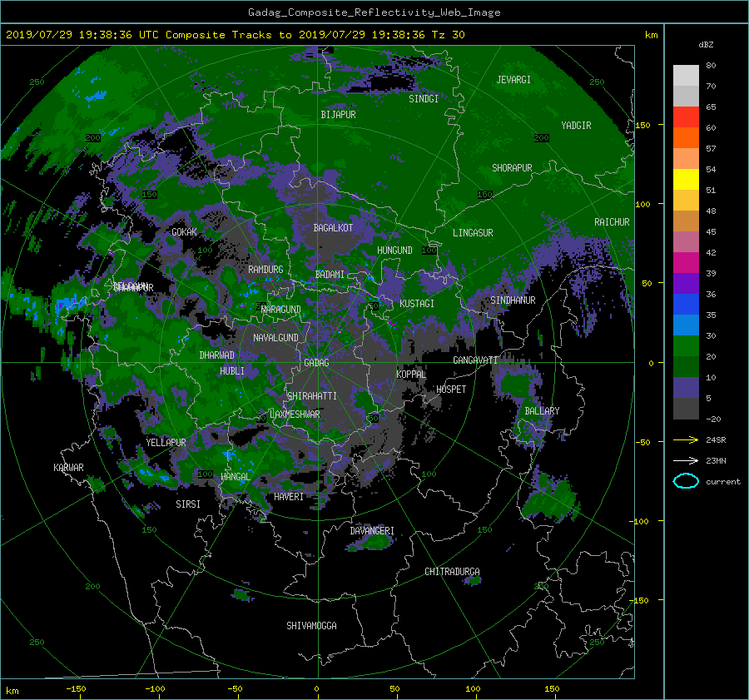The height and width of the screenshot is (700, 749).
Task: Click the LAXMESHWAR label
Action: pyautogui.click(x=295, y=415)
